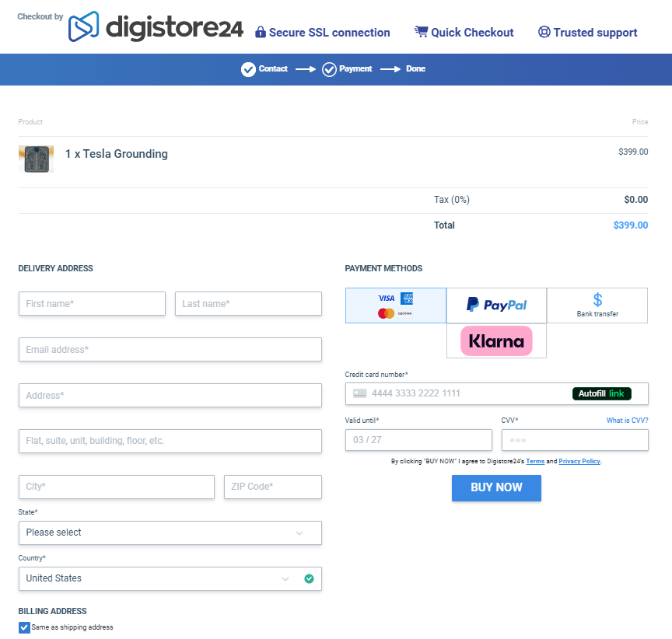The image size is (672, 639).
Task: Click the Tesla Grounding product thumbnail
Action: (36, 159)
